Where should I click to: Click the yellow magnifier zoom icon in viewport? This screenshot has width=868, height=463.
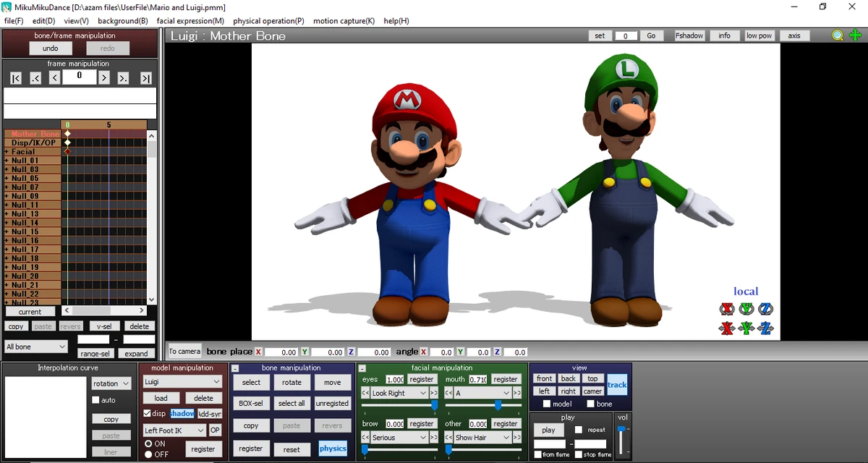[x=838, y=35]
